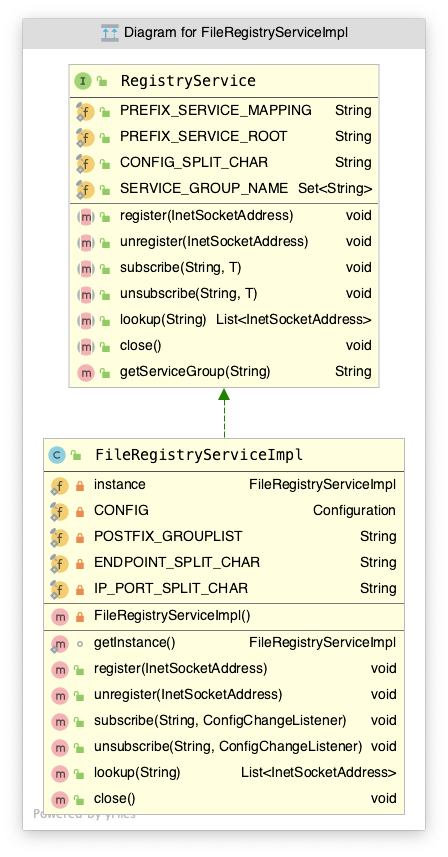The height and width of the screenshot is (857, 448).
Task: Click method icon for FileRegistryServiceImpl() constructor
Action: click(60, 617)
